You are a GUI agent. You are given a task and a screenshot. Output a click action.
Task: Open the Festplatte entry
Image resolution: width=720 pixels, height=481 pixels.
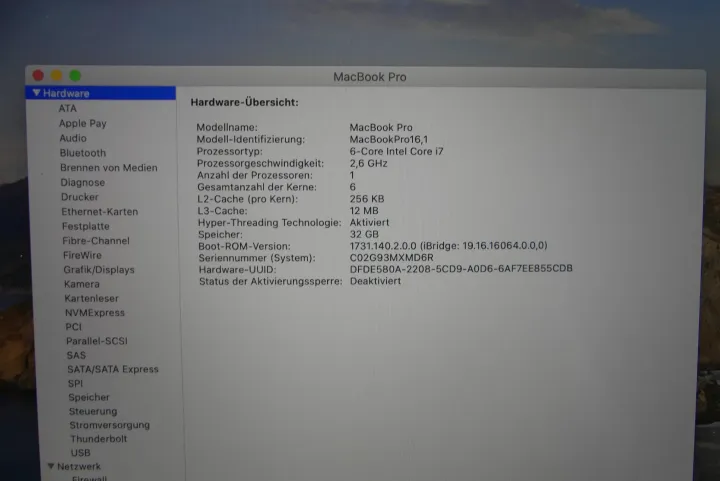pyautogui.click(x=86, y=226)
